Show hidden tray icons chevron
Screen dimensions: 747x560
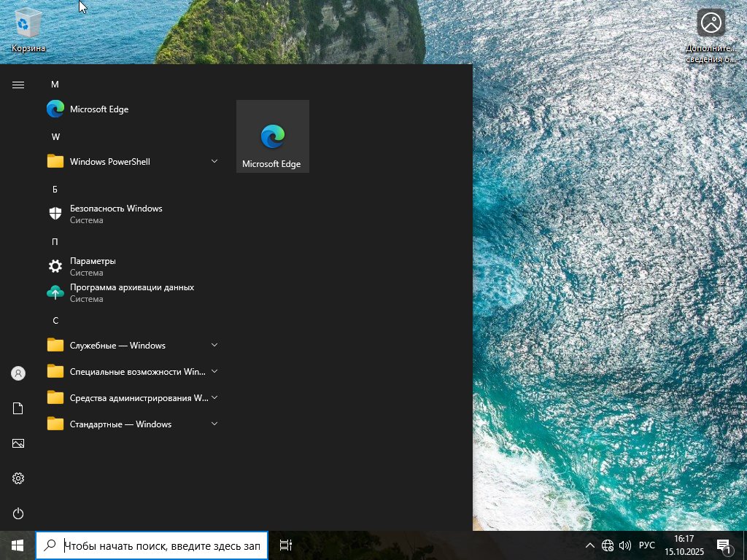coord(590,545)
